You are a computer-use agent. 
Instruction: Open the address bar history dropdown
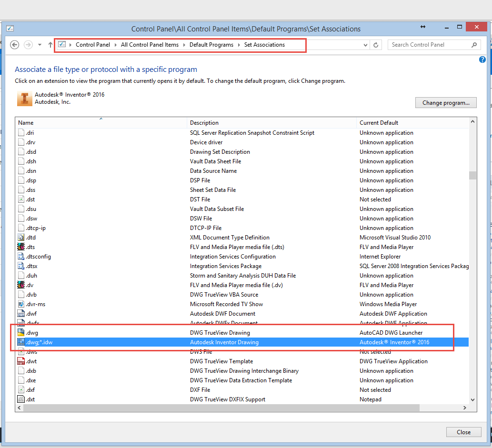click(x=365, y=45)
